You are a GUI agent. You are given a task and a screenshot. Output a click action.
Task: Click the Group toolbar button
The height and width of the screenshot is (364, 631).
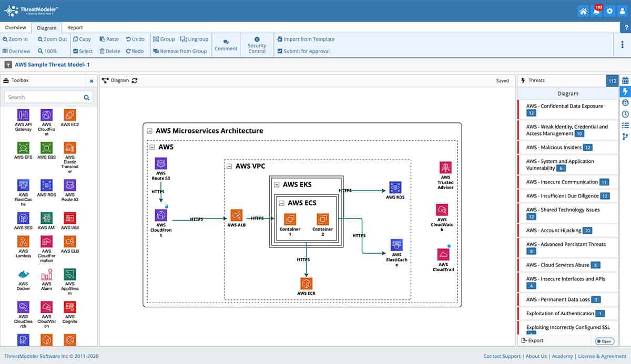pyautogui.click(x=164, y=39)
